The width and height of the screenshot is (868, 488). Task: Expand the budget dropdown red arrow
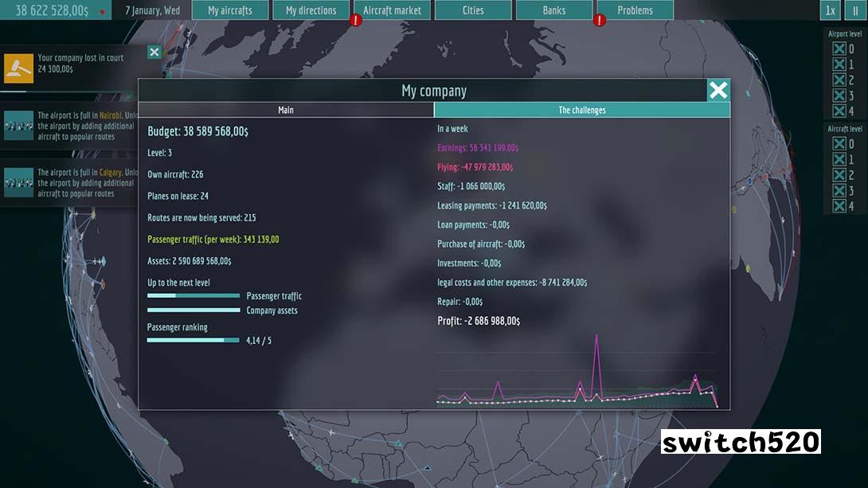coord(103,12)
